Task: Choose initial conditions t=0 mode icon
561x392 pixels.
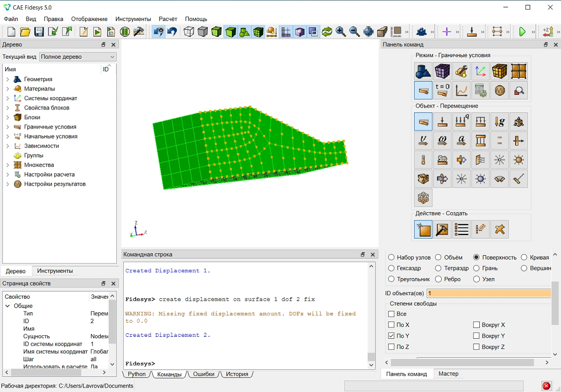Action: (x=442, y=90)
